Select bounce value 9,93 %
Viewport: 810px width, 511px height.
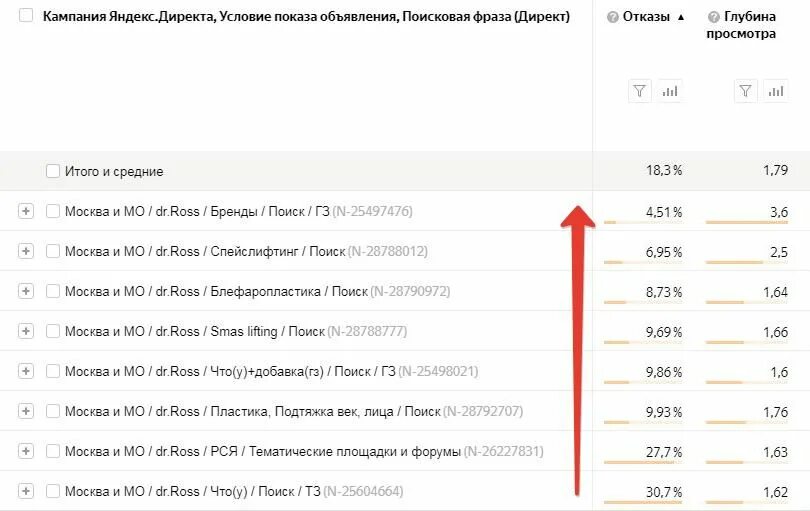tap(664, 412)
